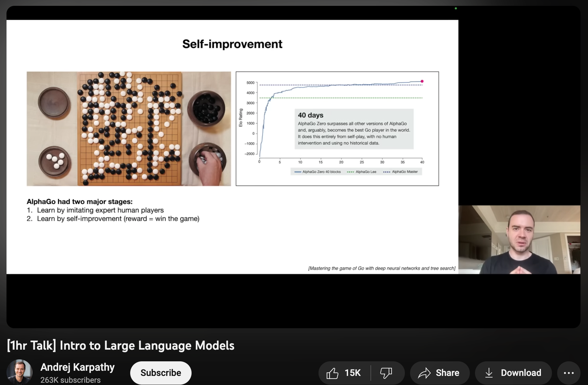Image resolution: width=588 pixels, height=385 pixels.
Task: Click the pink endpoint dot on chart
Action: click(x=422, y=81)
